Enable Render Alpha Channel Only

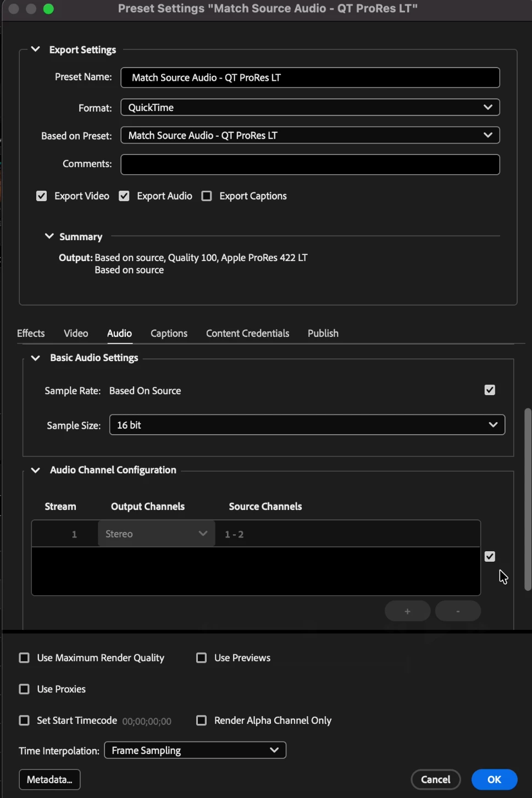[202, 721]
